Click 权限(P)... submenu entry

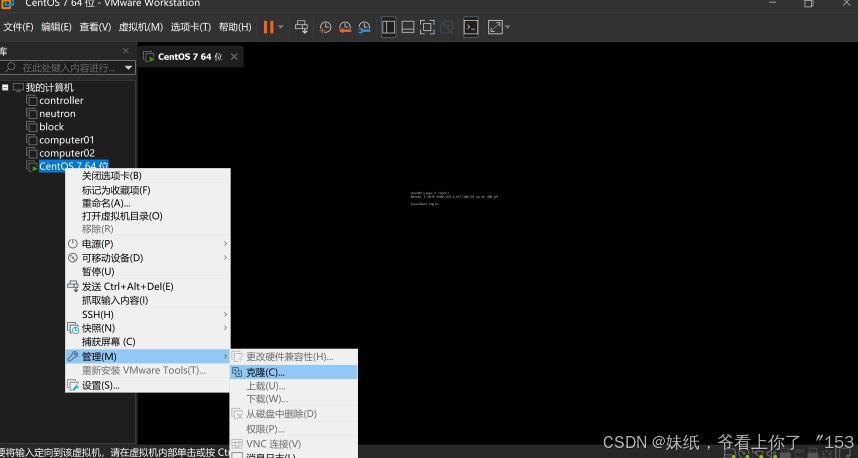tap(294, 429)
